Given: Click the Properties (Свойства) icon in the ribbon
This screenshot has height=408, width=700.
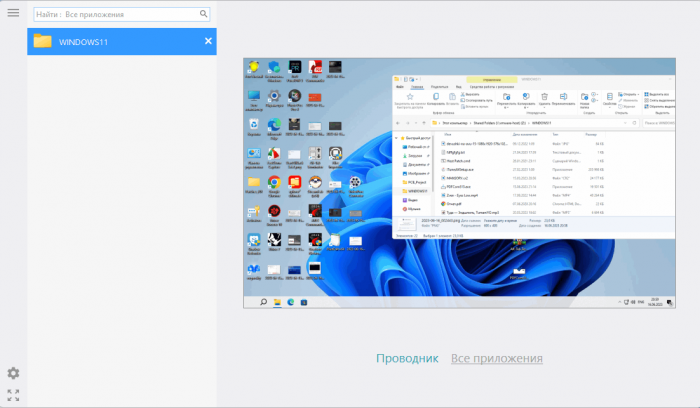Looking at the screenshot, I should (x=609, y=98).
